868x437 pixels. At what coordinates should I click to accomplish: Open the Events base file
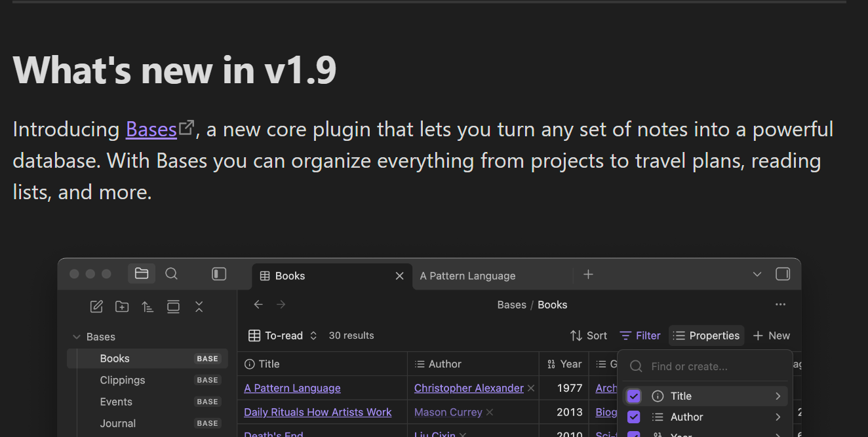coord(148,402)
